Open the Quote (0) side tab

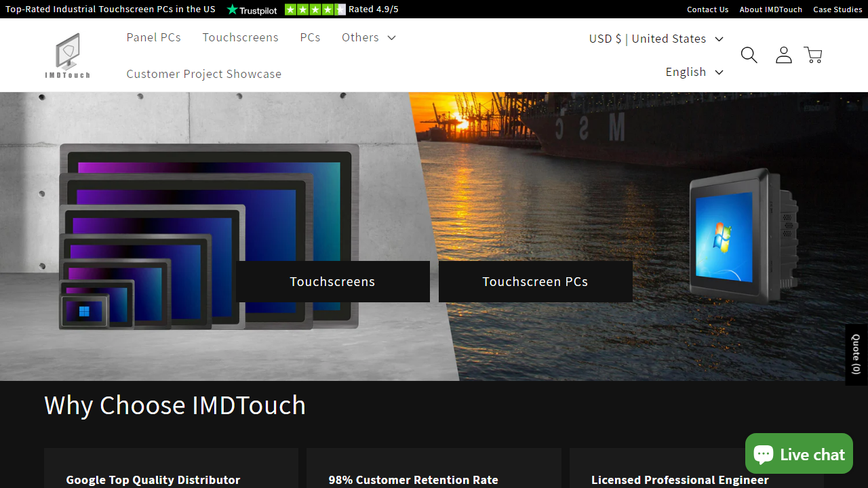coord(856,354)
